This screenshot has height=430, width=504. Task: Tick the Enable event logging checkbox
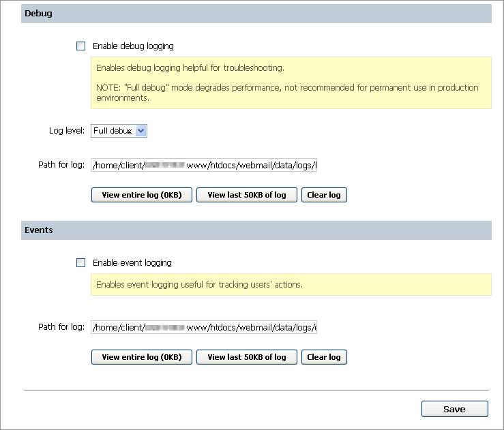point(81,262)
